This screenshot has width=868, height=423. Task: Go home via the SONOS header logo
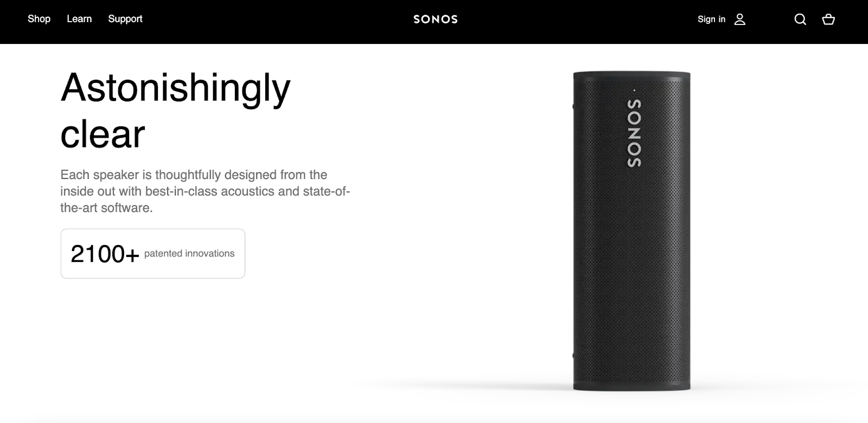pyautogui.click(x=436, y=20)
